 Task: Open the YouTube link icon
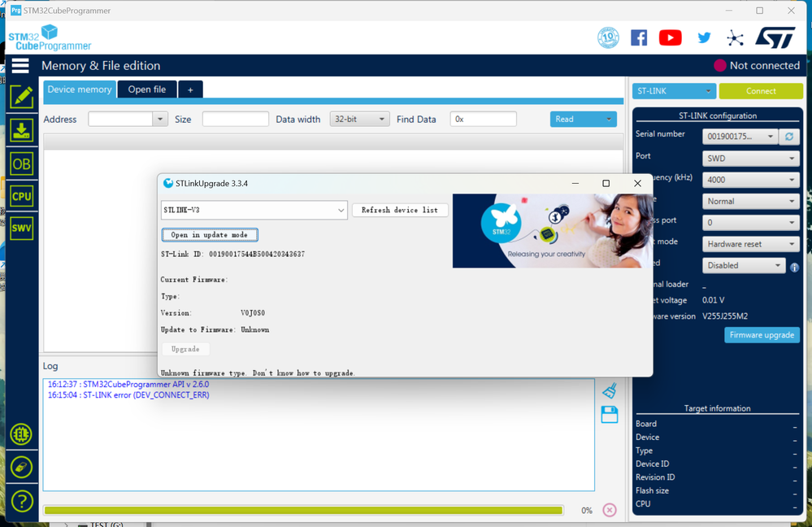pos(670,38)
